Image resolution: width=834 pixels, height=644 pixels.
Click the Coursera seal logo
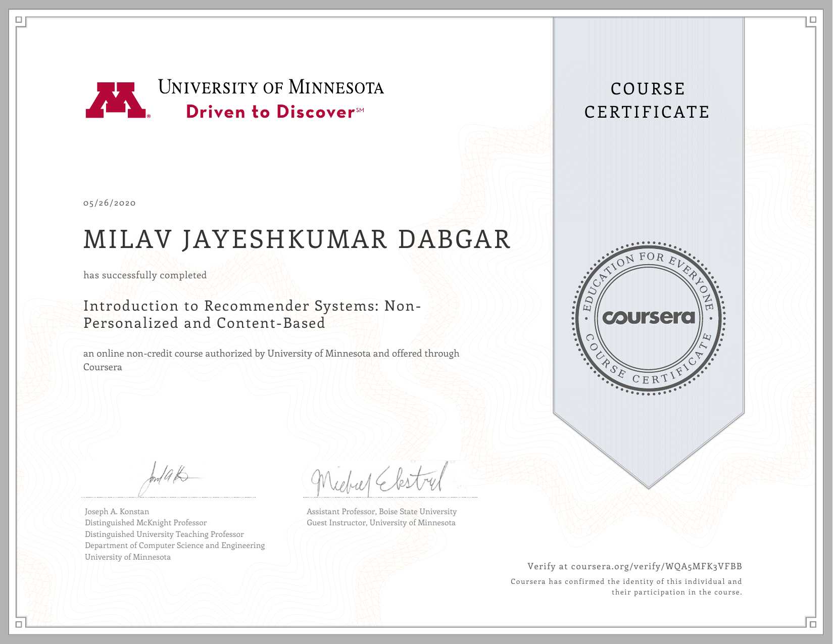click(649, 318)
